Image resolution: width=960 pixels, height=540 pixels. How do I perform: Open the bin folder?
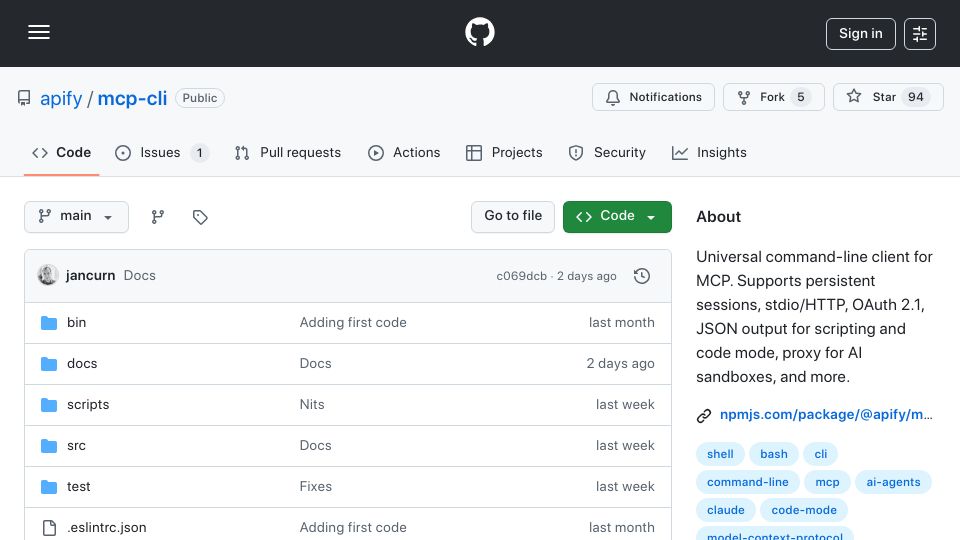pyautogui.click(x=77, y=323)
